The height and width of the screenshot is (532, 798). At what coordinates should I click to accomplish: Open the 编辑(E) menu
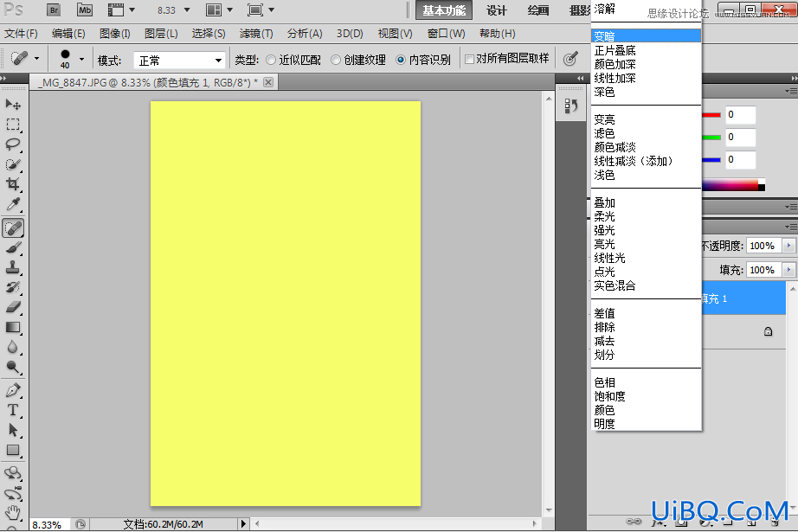(x=68, y=34)
